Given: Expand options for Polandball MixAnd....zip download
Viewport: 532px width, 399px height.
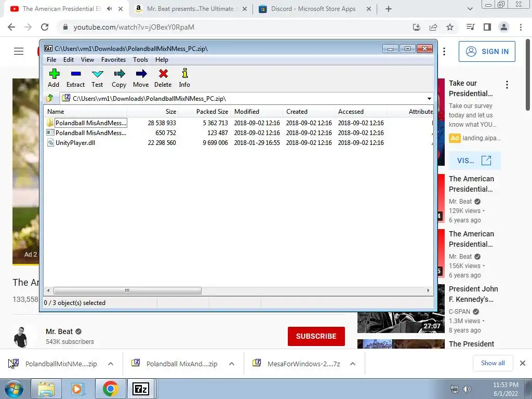Looking at the screenshot, I should tap(232, 364).
